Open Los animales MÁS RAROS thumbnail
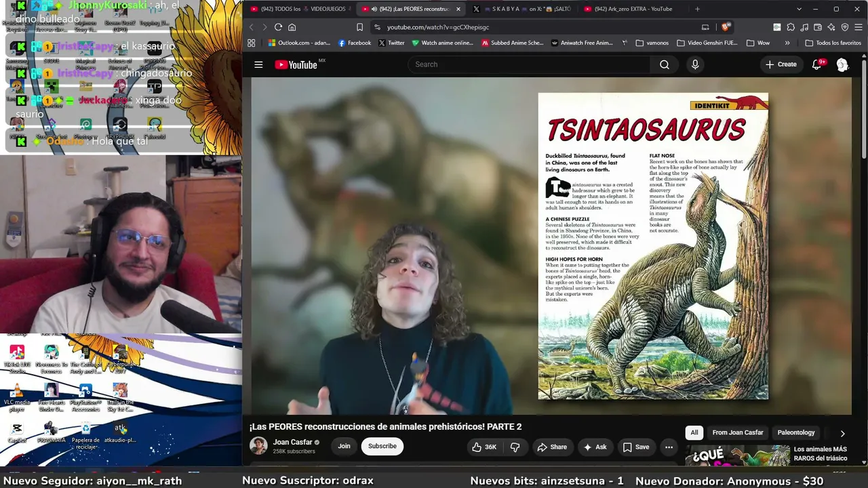868x488 pixels. click(738, 455)
